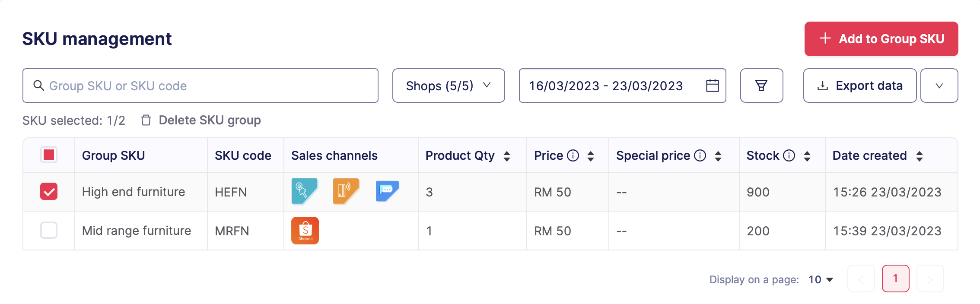Image resolution: width=980 pixels, height=304 pixels.
Task: Click the Special price info icon
Action: (700, 155)
